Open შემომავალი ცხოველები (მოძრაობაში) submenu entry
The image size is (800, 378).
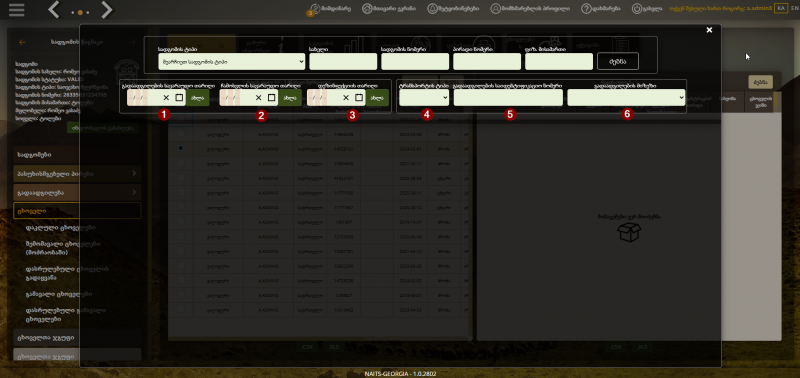[63, 248]
